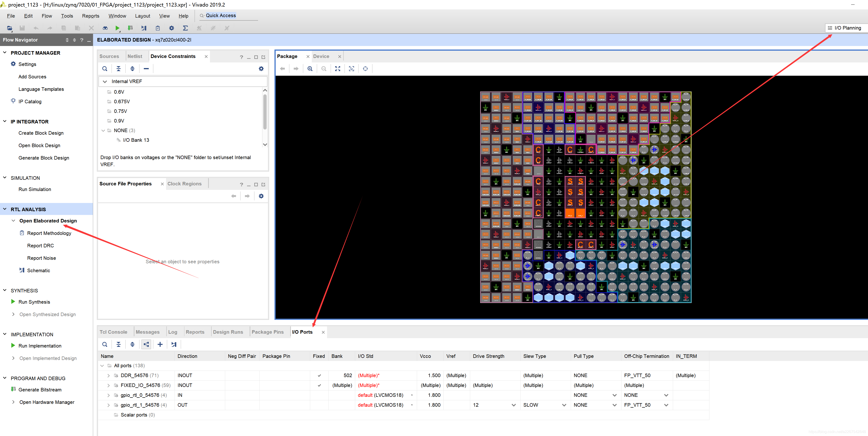The width and height of the screenshot is (868, 436).
Task: Click the Generate Bitstream toolbar icon
Action: [x=130, y=28]
